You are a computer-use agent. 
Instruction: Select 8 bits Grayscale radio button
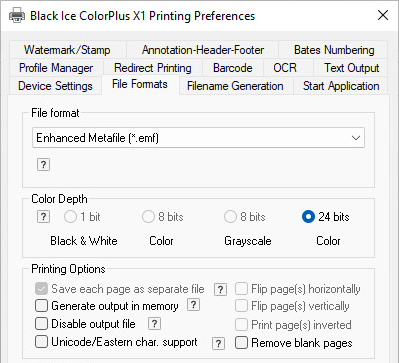click(230, 217)
